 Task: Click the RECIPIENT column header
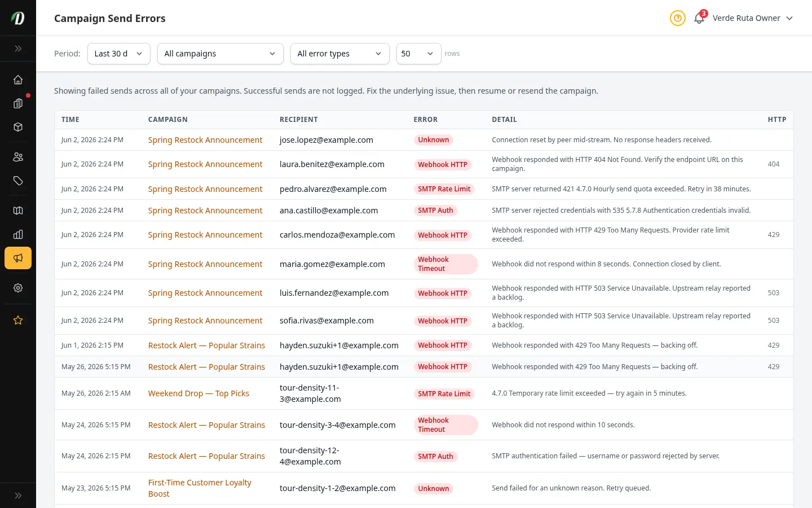pyautogui.click(x=299, y=120)
